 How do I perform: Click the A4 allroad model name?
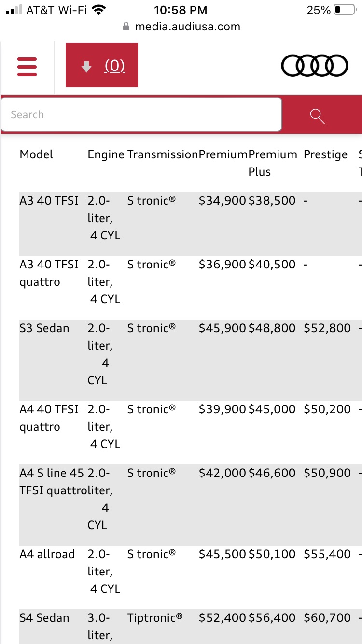point(47,554)
